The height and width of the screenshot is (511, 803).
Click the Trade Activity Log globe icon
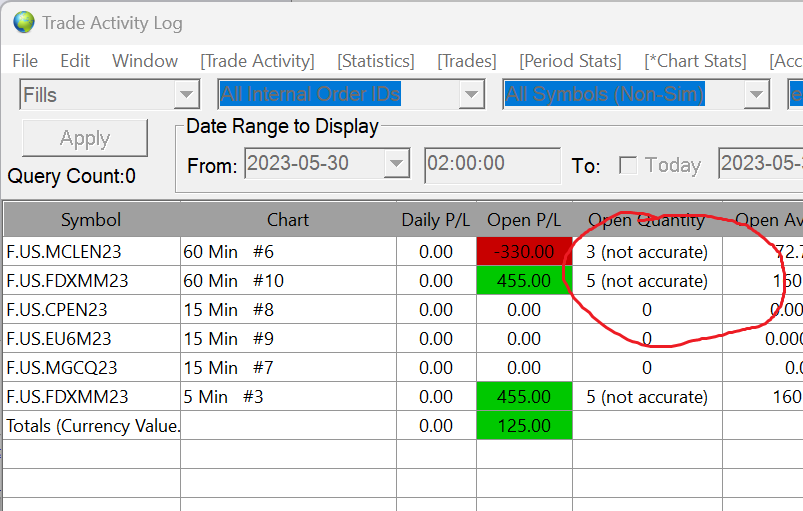click(24, 23)
